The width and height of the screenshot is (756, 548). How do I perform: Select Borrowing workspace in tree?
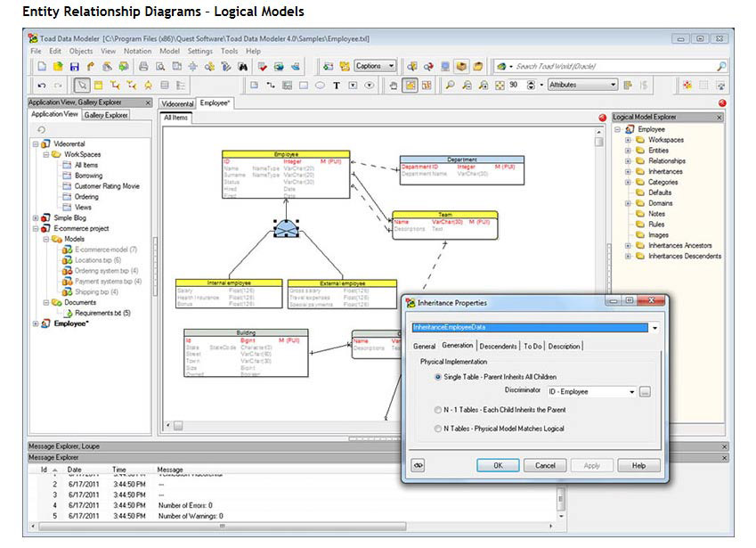point(88,176)
